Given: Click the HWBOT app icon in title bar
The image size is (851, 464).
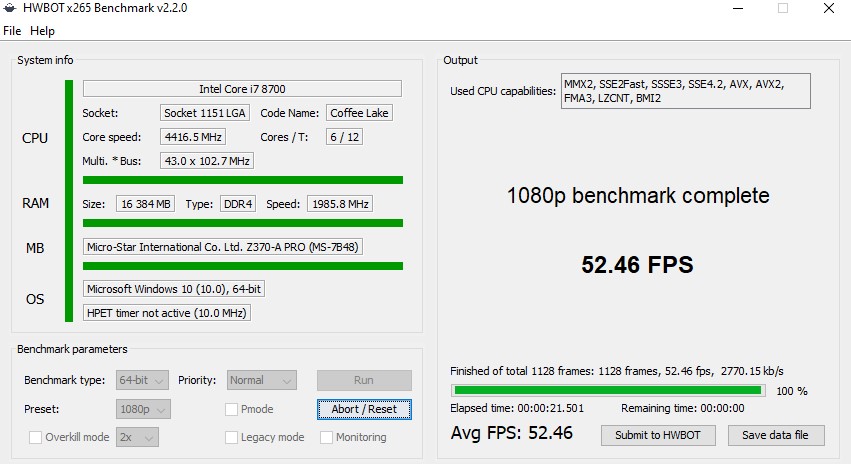Looking at the screenshot, I should click(x=10, y=8).
